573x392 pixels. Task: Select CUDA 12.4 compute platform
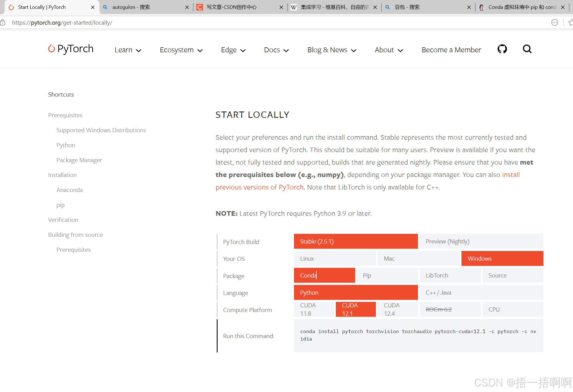(397, 309)
